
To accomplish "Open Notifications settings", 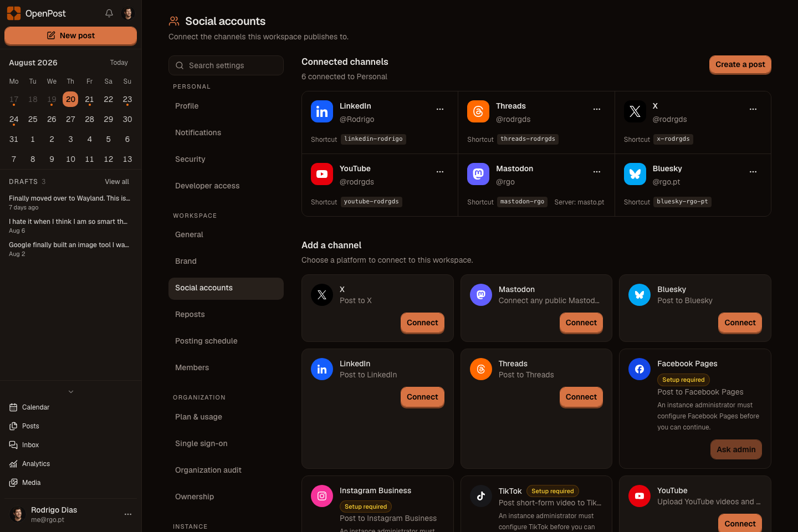I will [226, 132].
